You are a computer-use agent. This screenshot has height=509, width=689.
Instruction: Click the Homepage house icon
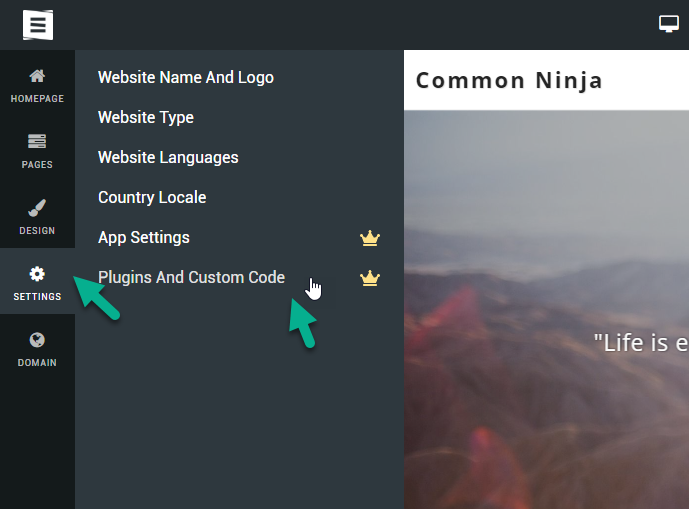[x=37, y=76]
